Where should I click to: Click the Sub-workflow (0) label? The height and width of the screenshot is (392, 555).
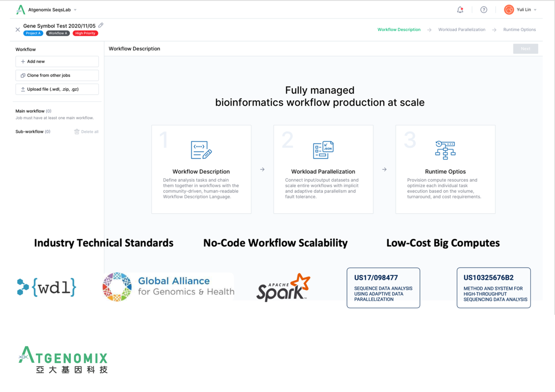pos(33,132)
